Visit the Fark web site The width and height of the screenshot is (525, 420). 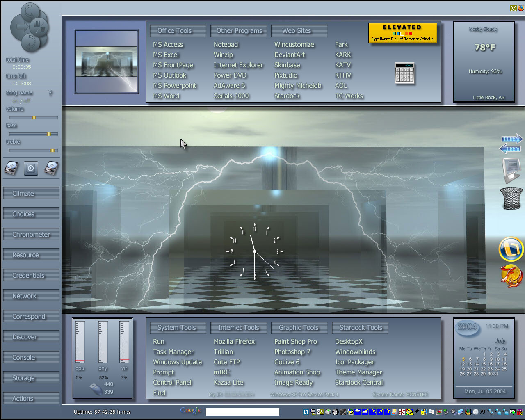(x=341, y=45)
